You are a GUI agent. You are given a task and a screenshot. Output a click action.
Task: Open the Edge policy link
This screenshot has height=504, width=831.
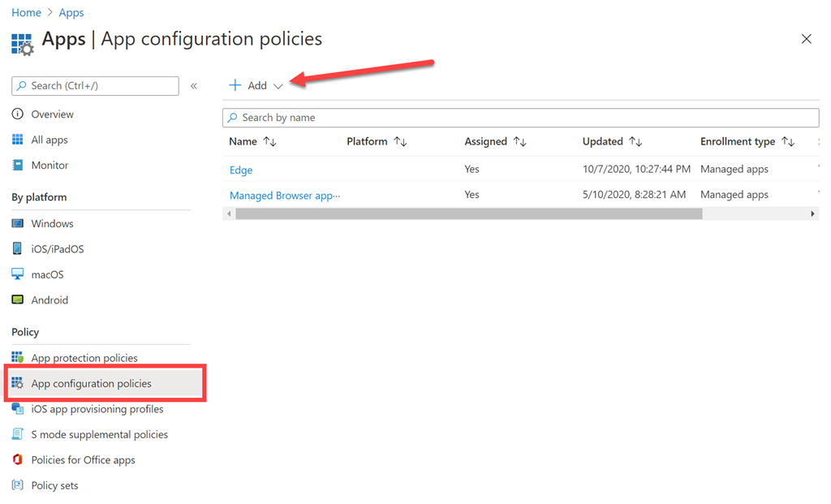coord(241,170)
